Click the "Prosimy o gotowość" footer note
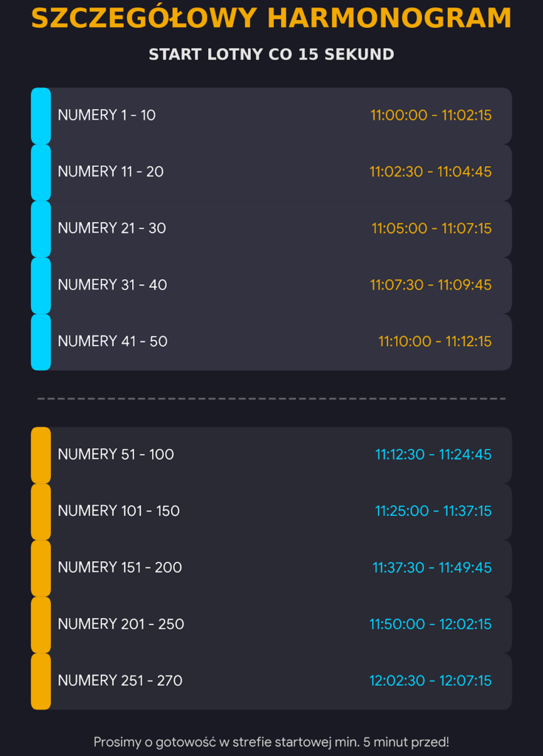 [x=271, y=742]
